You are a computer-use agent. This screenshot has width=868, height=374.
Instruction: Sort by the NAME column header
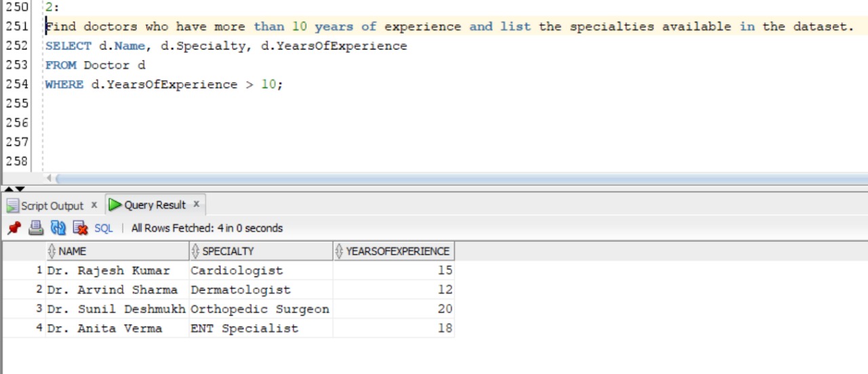tap(118, 251)
